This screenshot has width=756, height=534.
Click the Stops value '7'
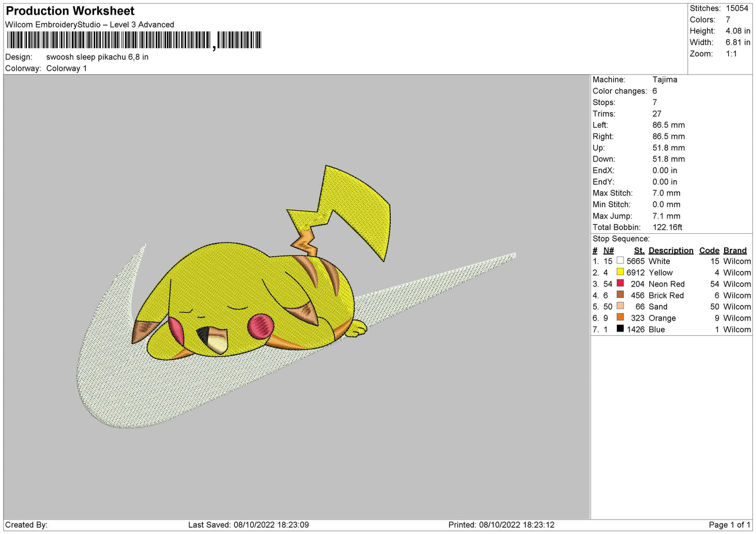pyautogui.click(x=655, y=103)
